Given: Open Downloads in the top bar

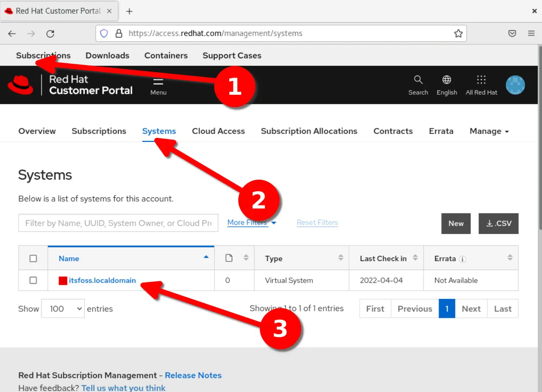Looking at the screenshot, I should 107,56.
